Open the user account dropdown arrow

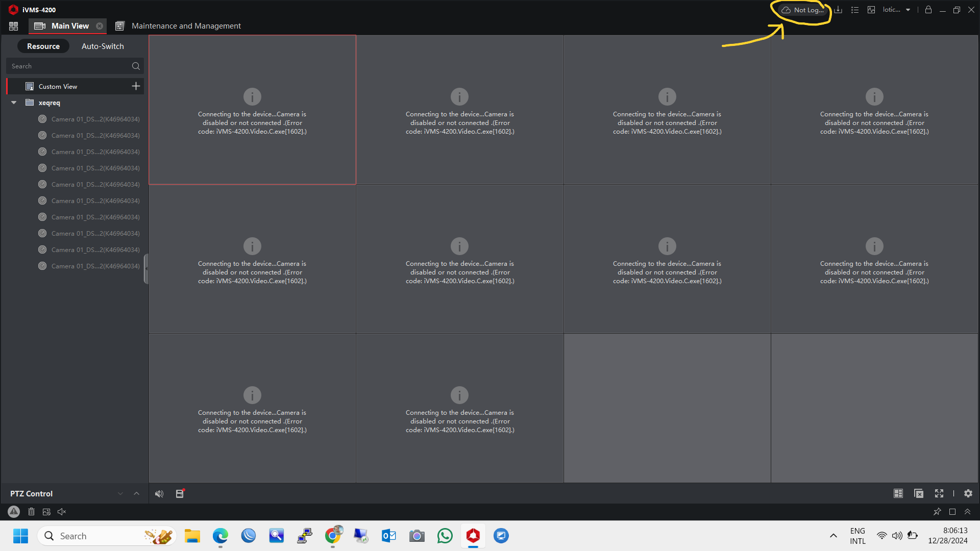pos(908,10)
